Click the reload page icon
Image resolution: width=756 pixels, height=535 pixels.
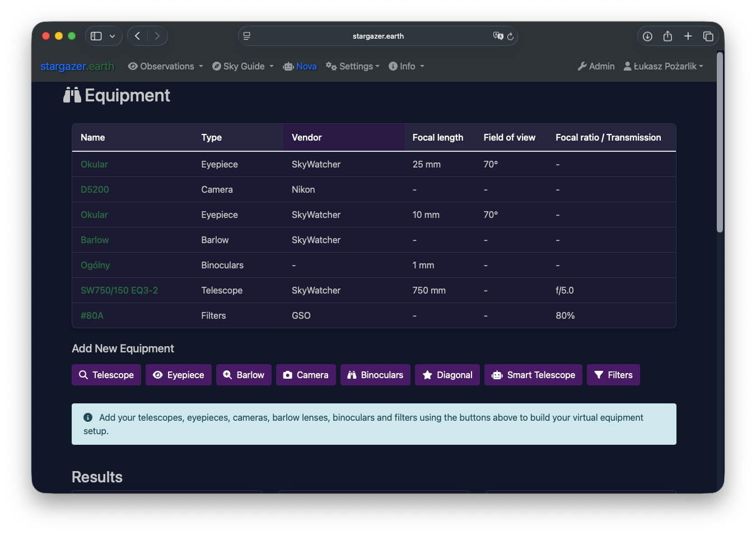click(x=510, y=36)
